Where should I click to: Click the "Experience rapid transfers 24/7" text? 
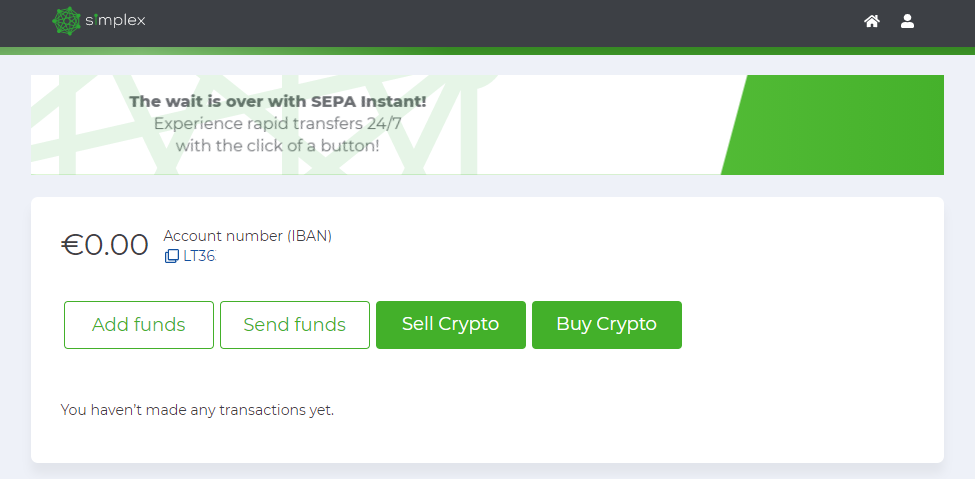pos(277,124)
